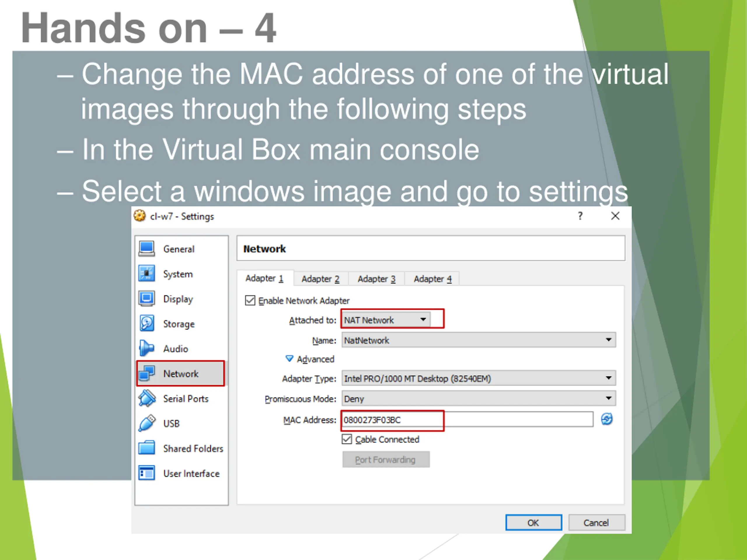
Task: Click the Serial Ports connector icon
Action: tap(146, 398)
